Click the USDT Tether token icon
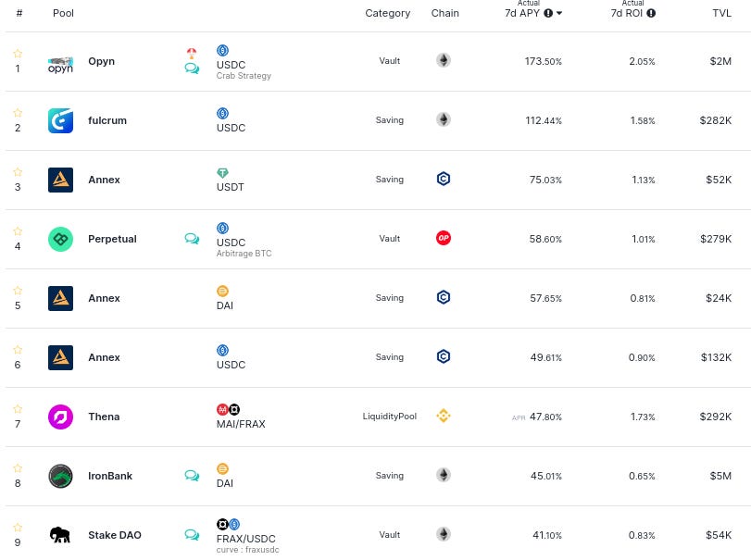This screenshot has width=751, height=560. click(x=223, y=173)
